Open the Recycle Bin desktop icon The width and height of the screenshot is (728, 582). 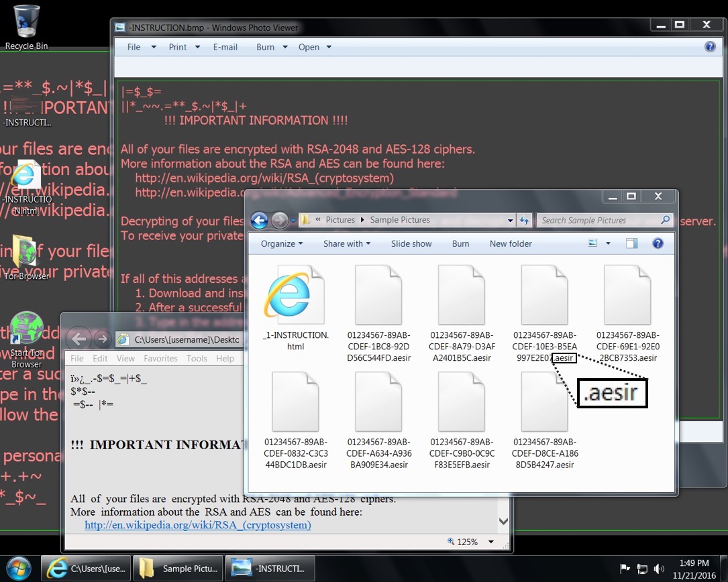(x=26, y=26)
